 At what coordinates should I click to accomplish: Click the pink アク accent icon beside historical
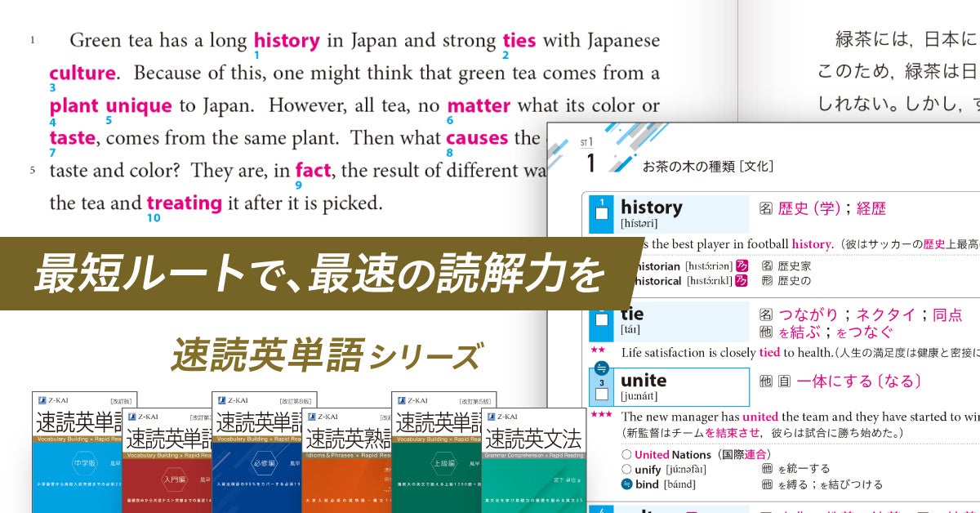(x=742, y=280)
